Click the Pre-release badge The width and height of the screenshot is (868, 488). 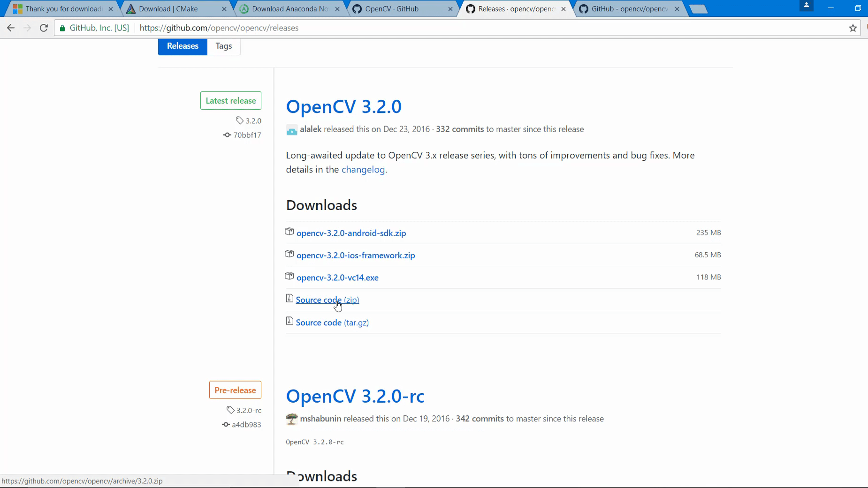(235, 390)
